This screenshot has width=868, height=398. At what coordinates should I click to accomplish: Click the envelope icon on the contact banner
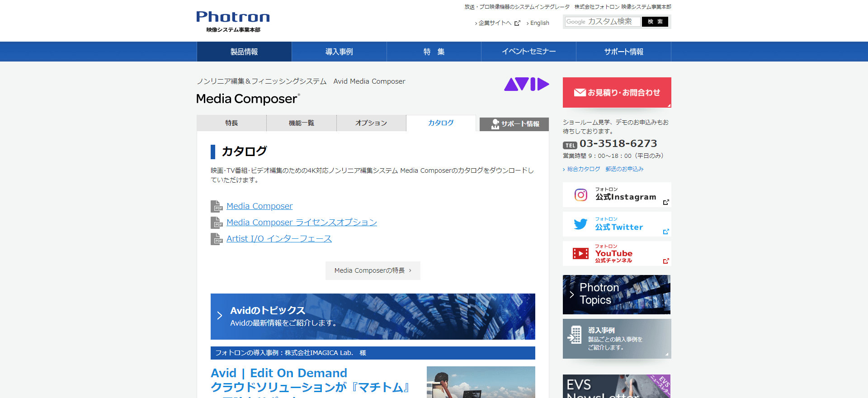point(580,93)
